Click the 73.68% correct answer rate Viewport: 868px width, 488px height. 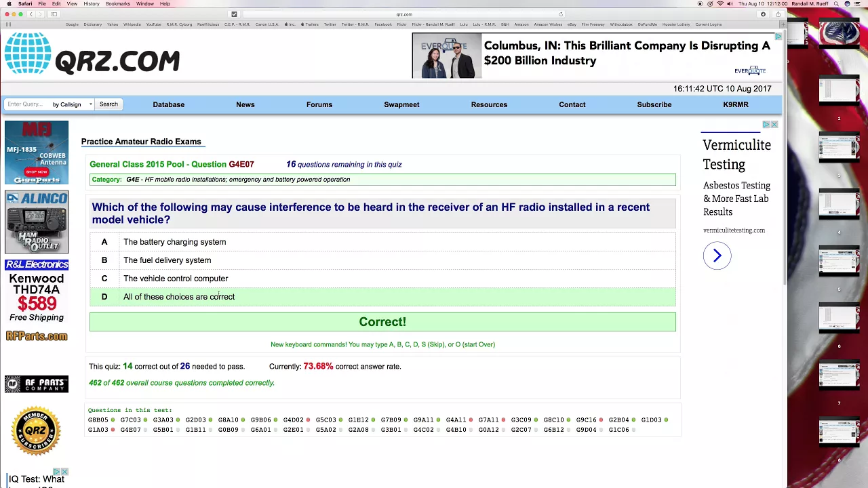(x=318, y=367)
